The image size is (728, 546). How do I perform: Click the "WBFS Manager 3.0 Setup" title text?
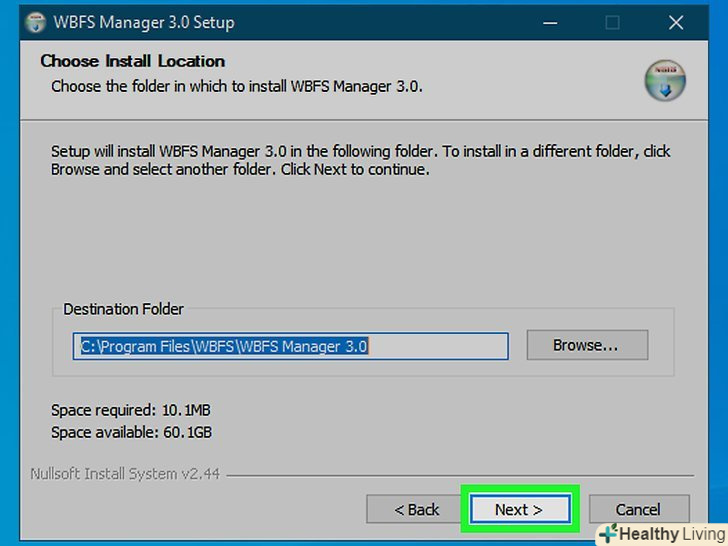click(x=146, y=22)
